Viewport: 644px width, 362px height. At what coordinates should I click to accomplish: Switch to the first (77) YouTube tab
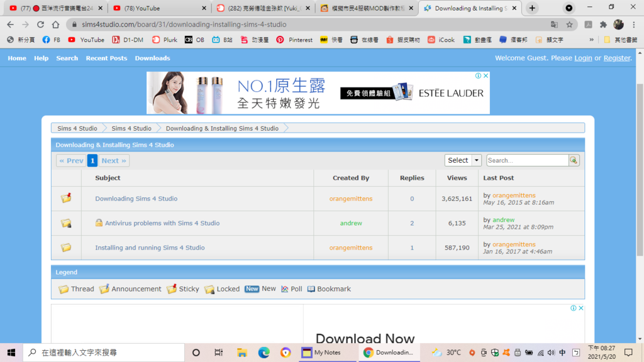[x=55, y=8]
